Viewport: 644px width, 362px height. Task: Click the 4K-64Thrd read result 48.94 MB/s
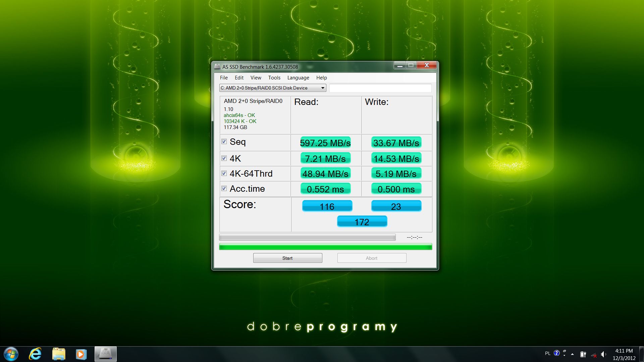tap(325, 174)
